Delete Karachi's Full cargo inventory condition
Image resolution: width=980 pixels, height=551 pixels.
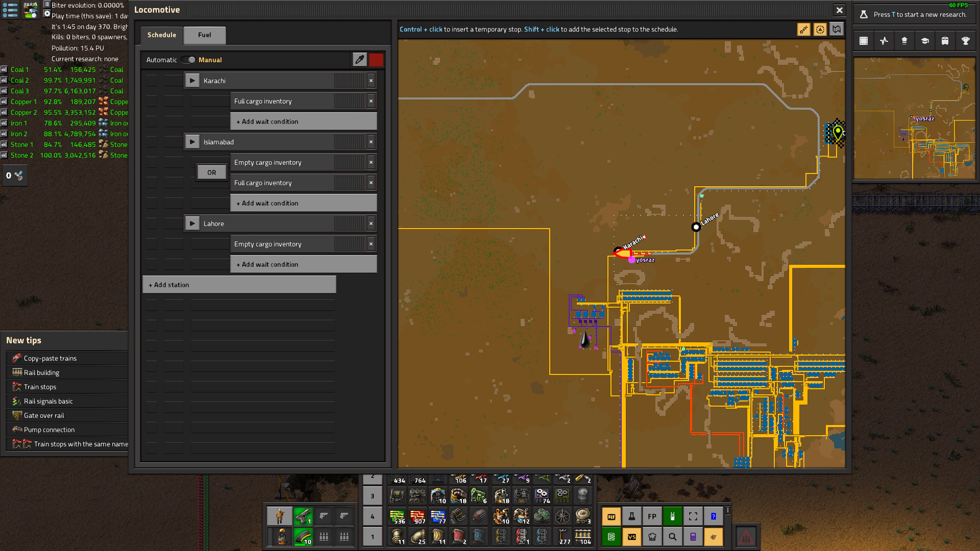(x=371, y=101)
